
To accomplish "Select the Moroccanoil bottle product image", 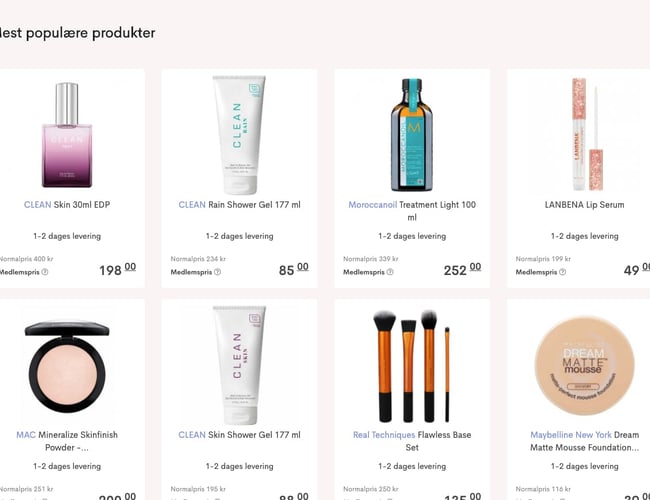I will [412, 135].
